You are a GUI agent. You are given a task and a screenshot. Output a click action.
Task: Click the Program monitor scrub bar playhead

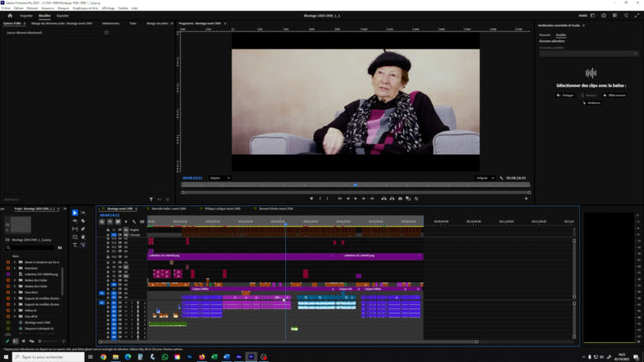pos(355,185)
